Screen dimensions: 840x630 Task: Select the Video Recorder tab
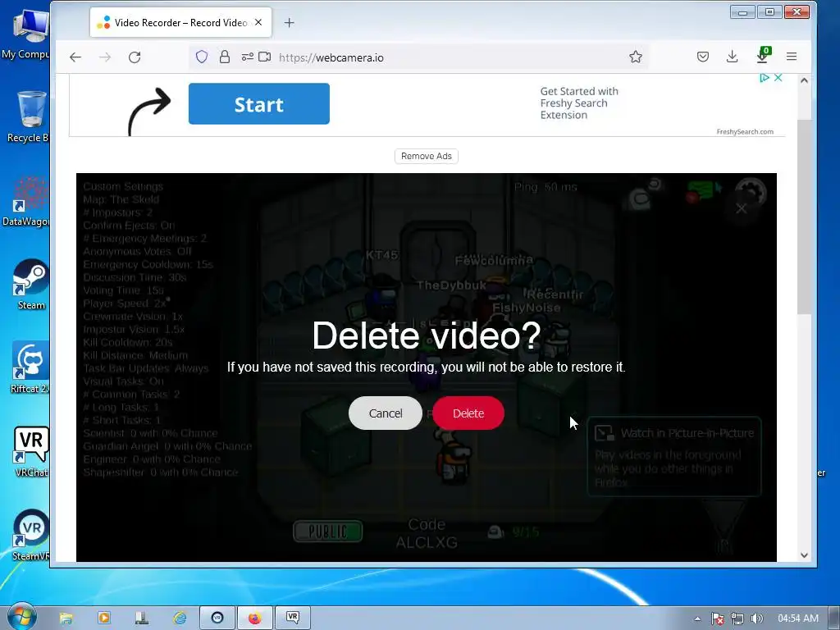[180, 22]
